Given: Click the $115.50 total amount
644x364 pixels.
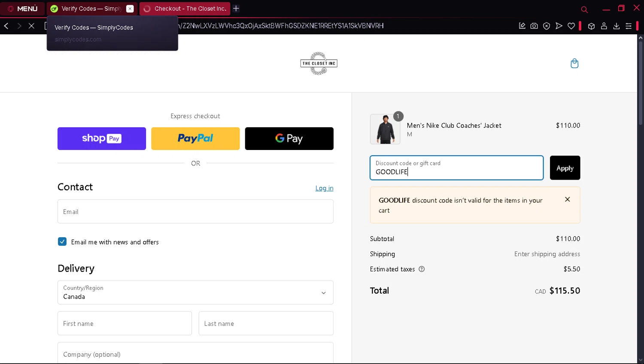Looking at the screenshot, I should (x=565, y=291).
